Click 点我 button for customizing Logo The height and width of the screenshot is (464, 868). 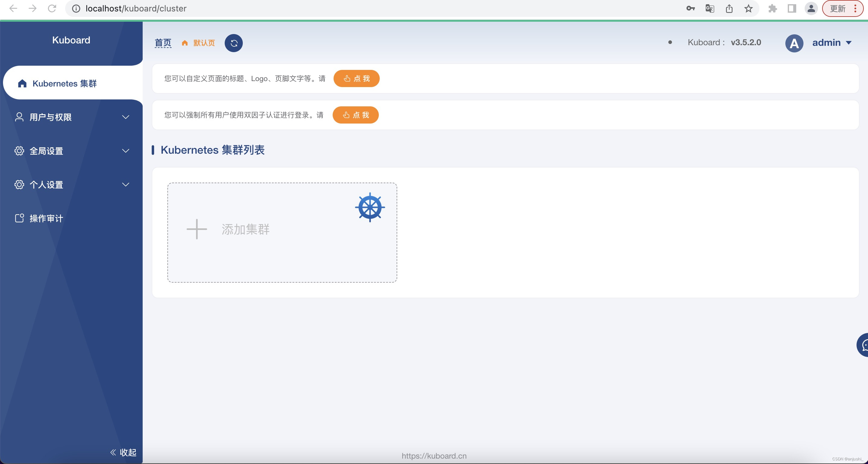(356, 78)
